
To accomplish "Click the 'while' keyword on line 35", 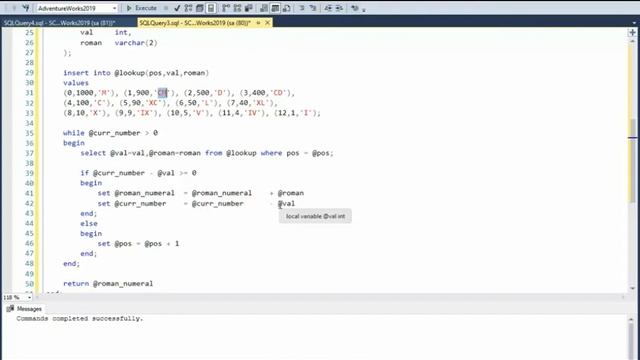I will coord(73,133).
